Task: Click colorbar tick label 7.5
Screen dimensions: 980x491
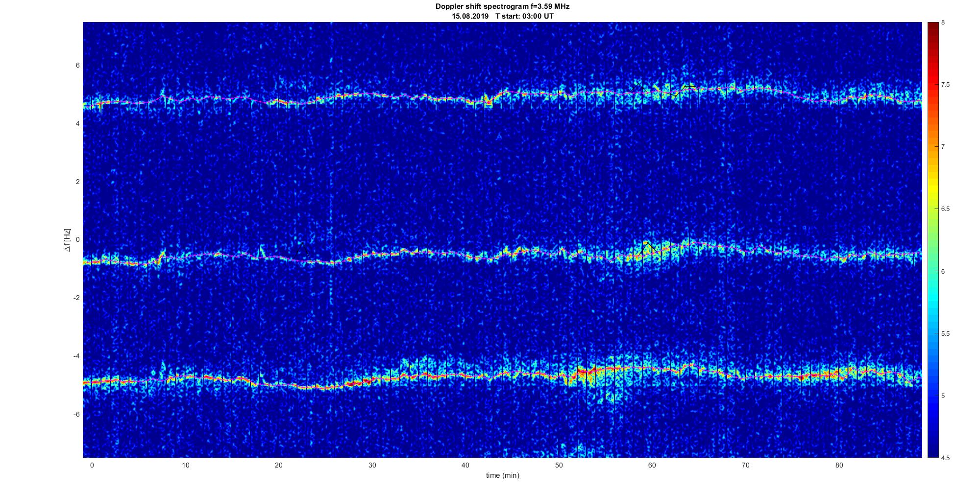Action: 945,85
